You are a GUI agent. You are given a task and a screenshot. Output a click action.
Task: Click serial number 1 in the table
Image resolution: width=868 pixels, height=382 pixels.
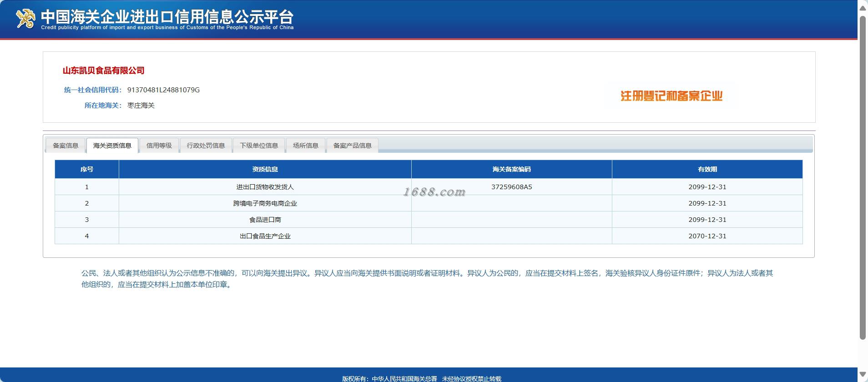click(x=87, y=187)
